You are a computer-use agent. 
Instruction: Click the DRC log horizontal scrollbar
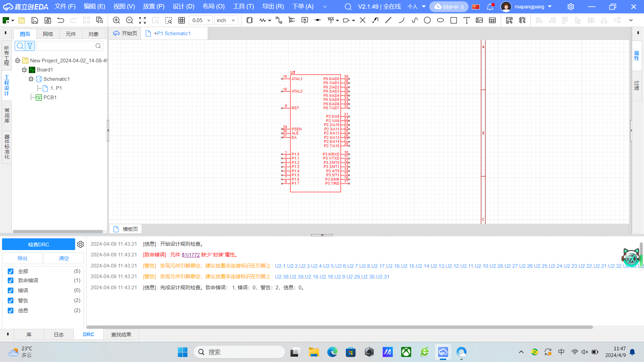pos(339,327)
